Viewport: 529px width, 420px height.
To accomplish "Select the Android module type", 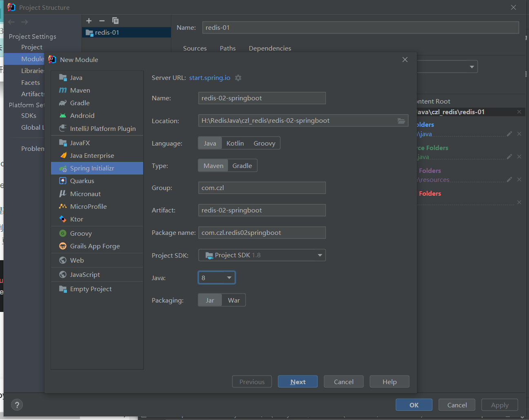I will (x=97, y=115).
